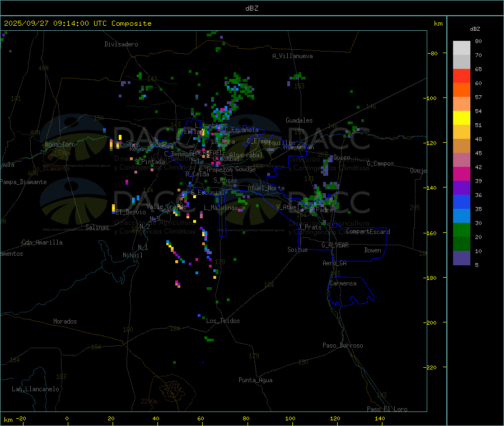Click the 30 dBZ green legend swatch
This screenshot has height=426, width=504.
tap(461, 230)
